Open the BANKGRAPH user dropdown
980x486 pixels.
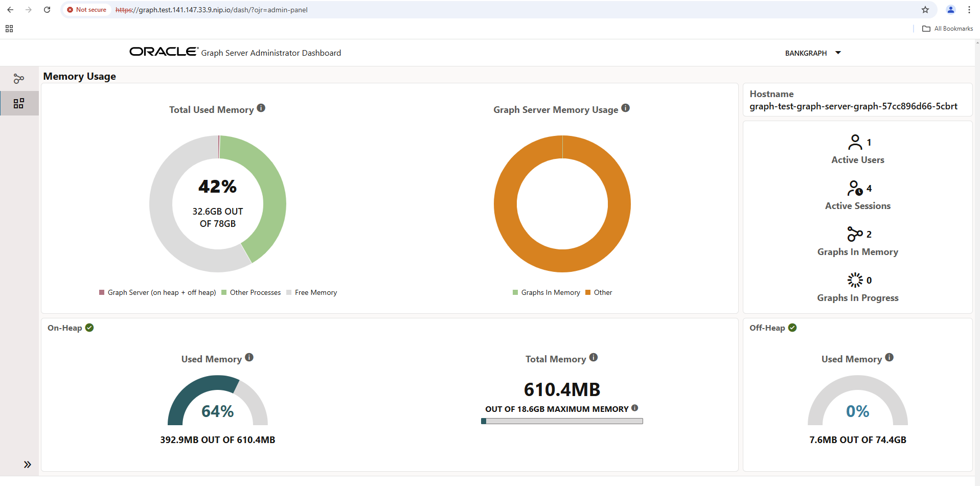point(813,53)
